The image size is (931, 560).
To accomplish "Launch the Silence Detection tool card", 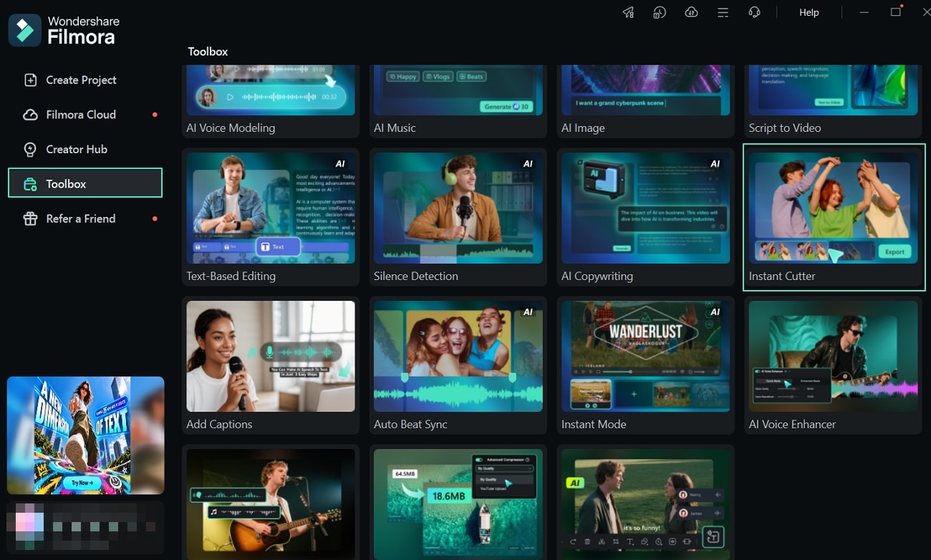I will 458,217.
